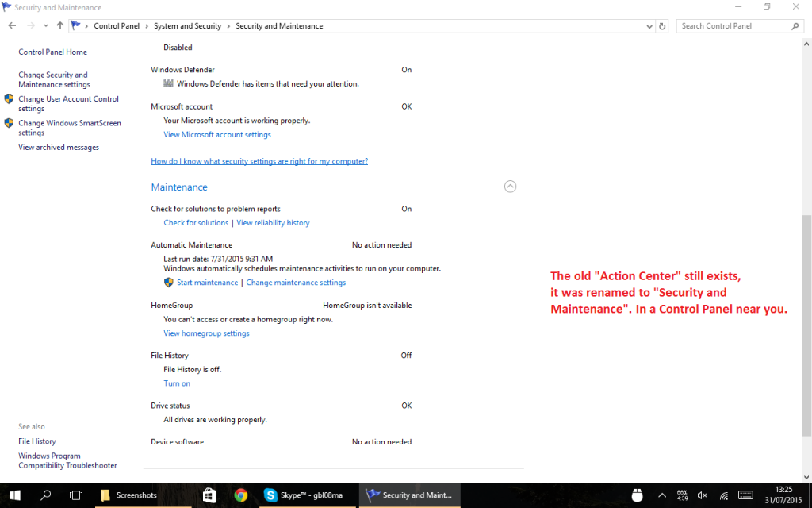This screenshot has height=508, width=812.
Task: Click shield icon beside User Account Control
Action: click(9, 99)
